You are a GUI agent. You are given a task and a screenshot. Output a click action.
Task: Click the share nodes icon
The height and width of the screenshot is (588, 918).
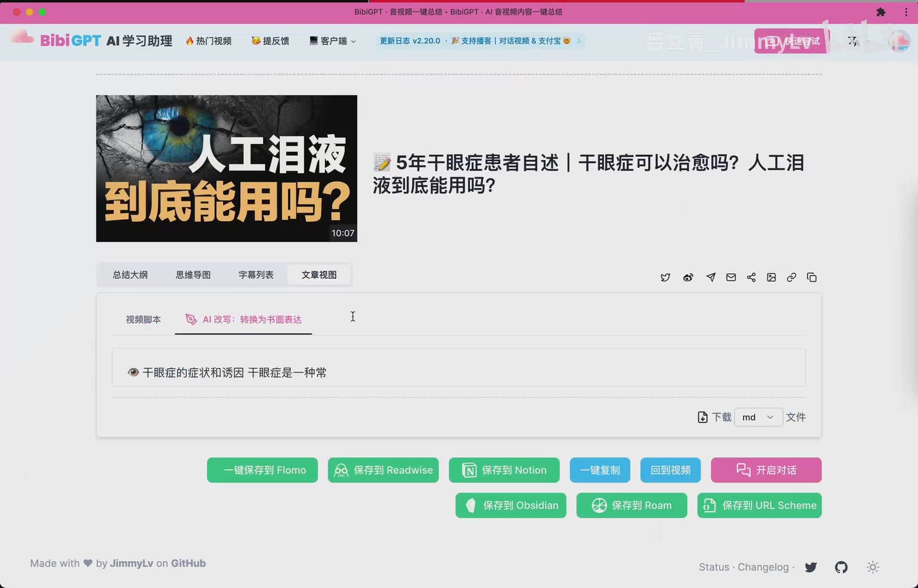pyautogui.click(x=751, y=278)
